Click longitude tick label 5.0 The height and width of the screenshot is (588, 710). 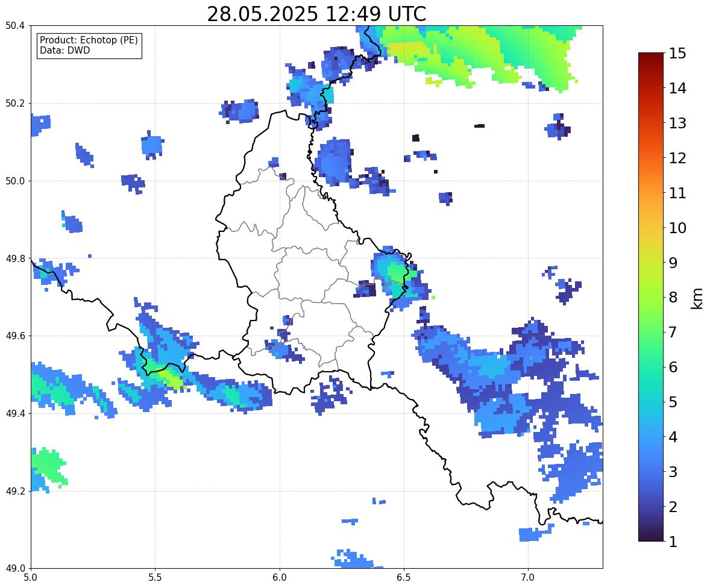point(31,577)
